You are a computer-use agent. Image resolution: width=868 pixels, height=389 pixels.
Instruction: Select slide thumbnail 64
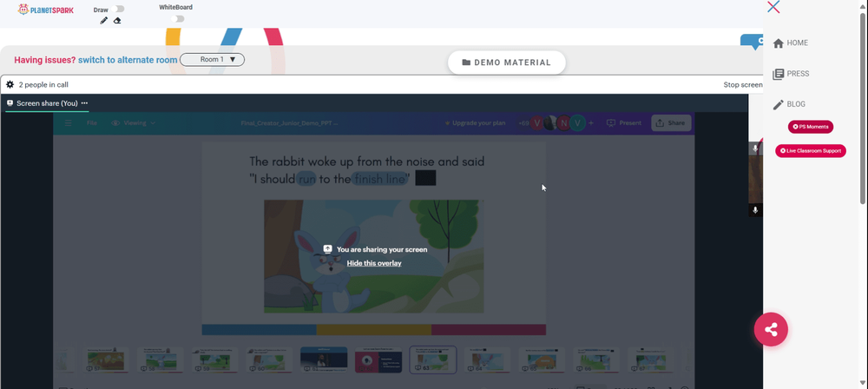point(488,359)
